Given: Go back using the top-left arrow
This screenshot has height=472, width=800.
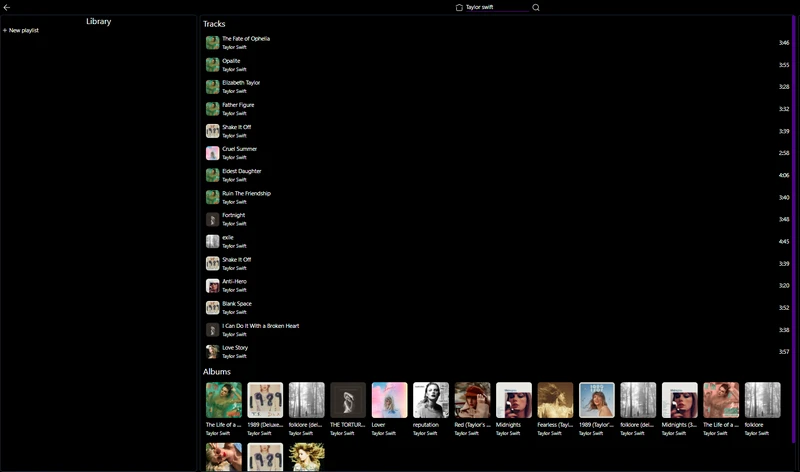Looking at the screenshot, I should pyautogui.click(x=7, y=7).
